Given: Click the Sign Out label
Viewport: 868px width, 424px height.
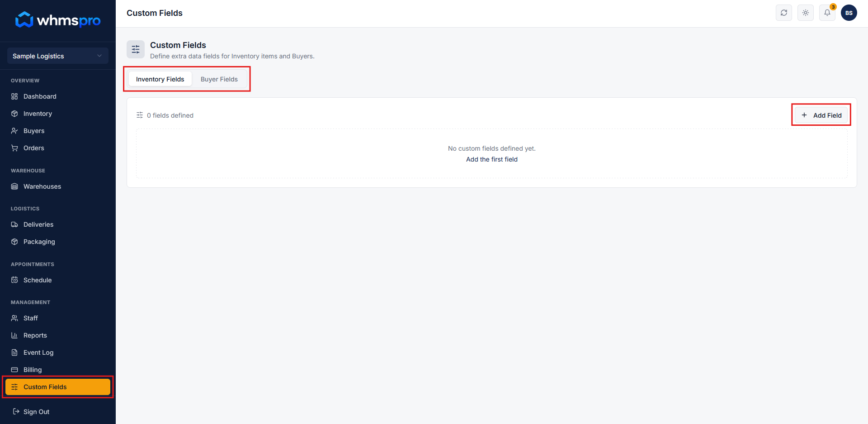Looking at the screenshot, I should [36, 412].
